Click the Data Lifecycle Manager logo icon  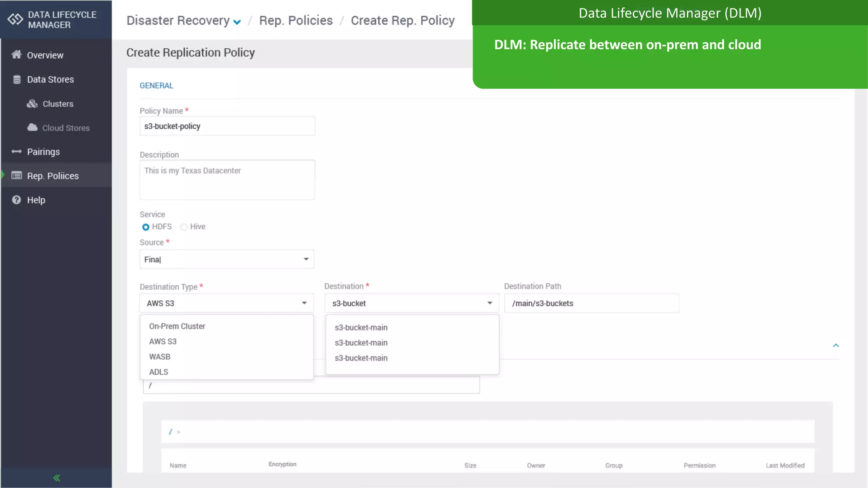click(x=15, y=19)
